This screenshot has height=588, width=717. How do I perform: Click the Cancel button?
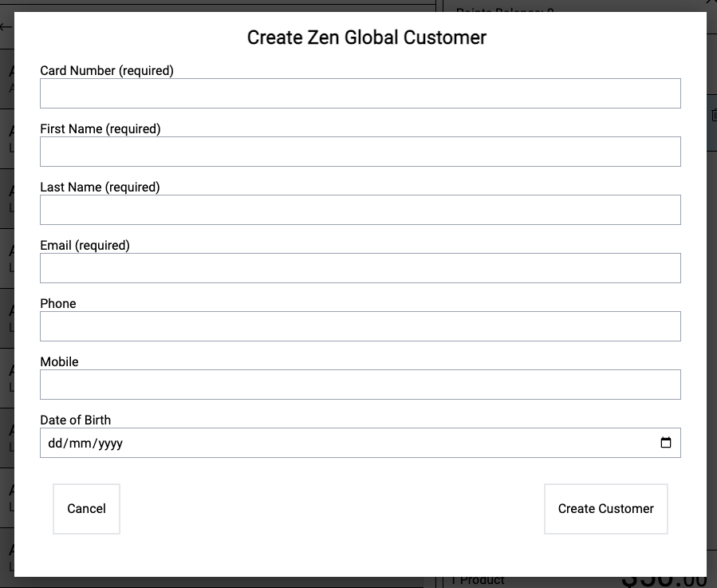pyautogui.click(x=85, y=508)
